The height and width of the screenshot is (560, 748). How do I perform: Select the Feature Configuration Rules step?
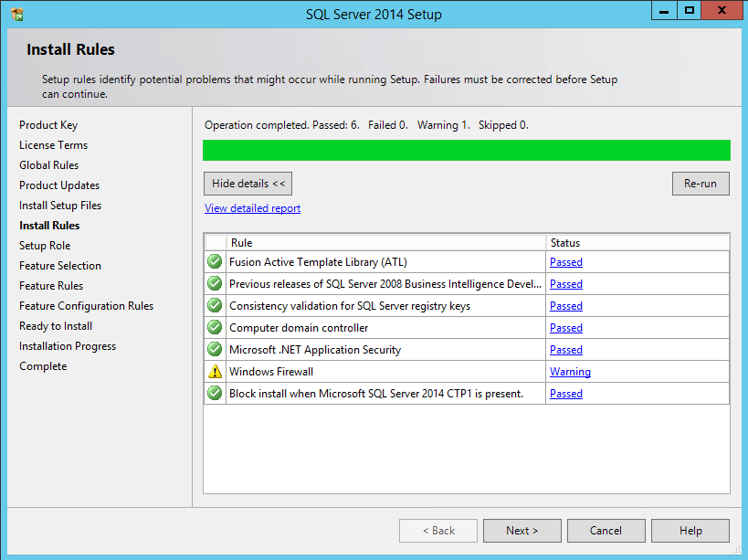click(x=87, y=306)
